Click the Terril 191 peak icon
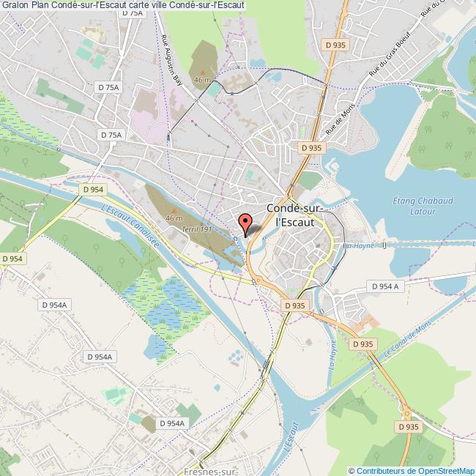Image resolution: width=476 pixels, height=476 pixels. pyautogui.click(x=174, y=210)
